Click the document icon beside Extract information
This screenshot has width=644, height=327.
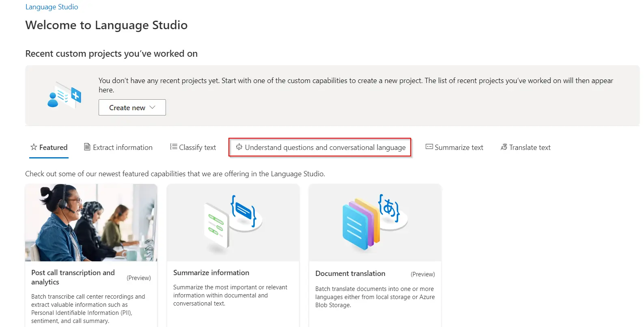click(87, 147)
